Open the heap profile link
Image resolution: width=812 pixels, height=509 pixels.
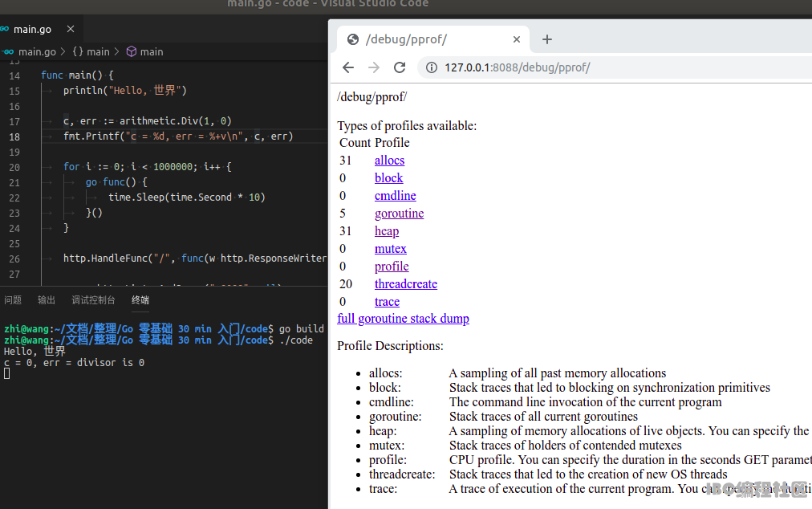coord(387,230)
